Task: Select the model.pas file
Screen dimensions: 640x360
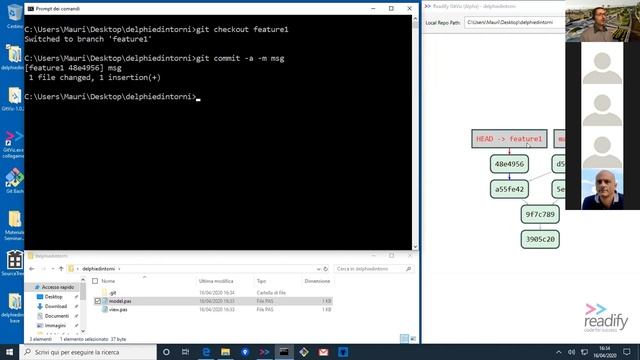Action: pyautogui.click(x=213, y=301)
